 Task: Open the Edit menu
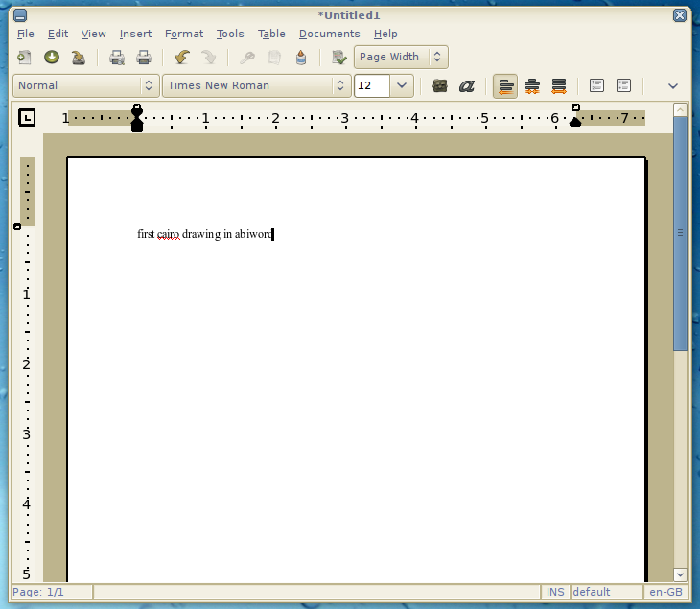58,34
